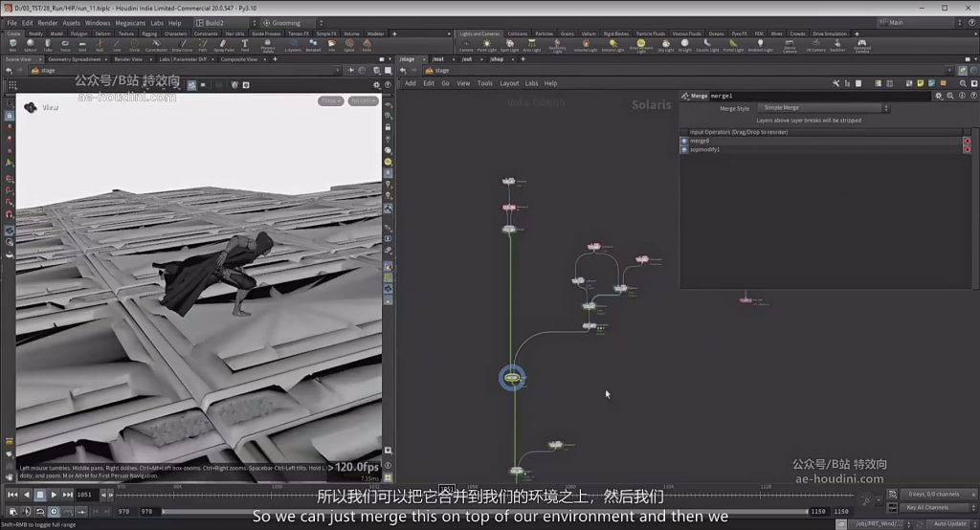The width and height of the screenshot is (980, 530).
Task: Add an Ambient Light from the shelf
Action: coord(760,45)
